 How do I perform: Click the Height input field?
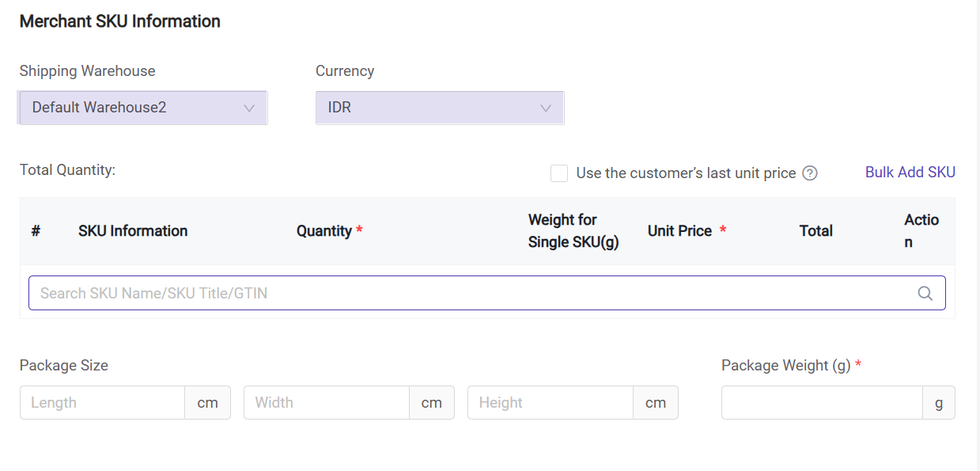tap(551, 402)
